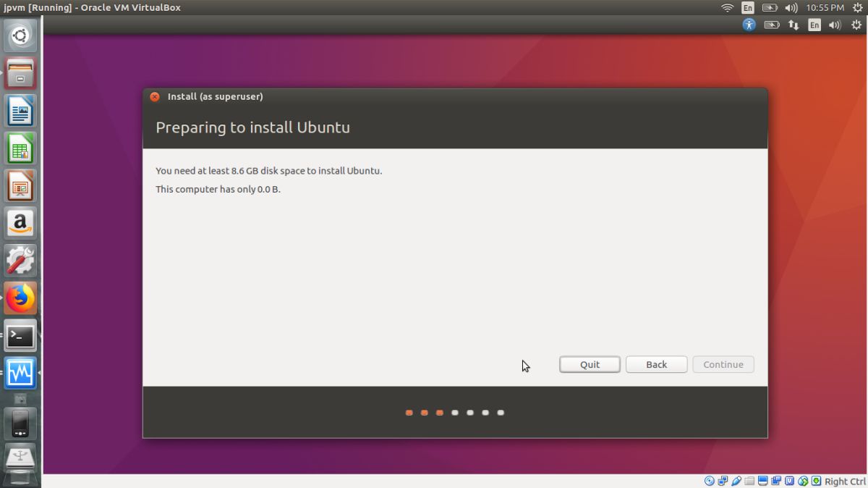Screen dimensions: 868x488
Task: Launch LibreOffice Writer from the dock
Action: (x=20, y=111)
